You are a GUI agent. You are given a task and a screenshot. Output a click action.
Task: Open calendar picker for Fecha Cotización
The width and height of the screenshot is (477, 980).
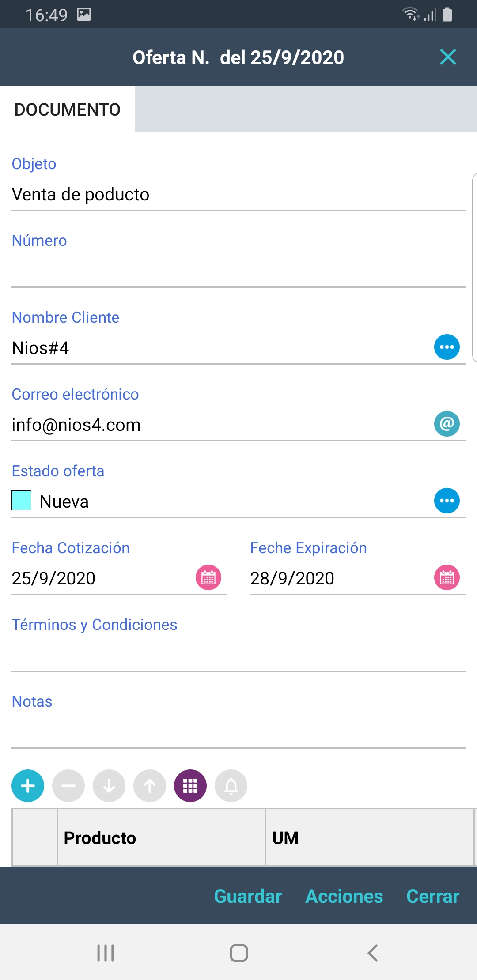(208, 577)
